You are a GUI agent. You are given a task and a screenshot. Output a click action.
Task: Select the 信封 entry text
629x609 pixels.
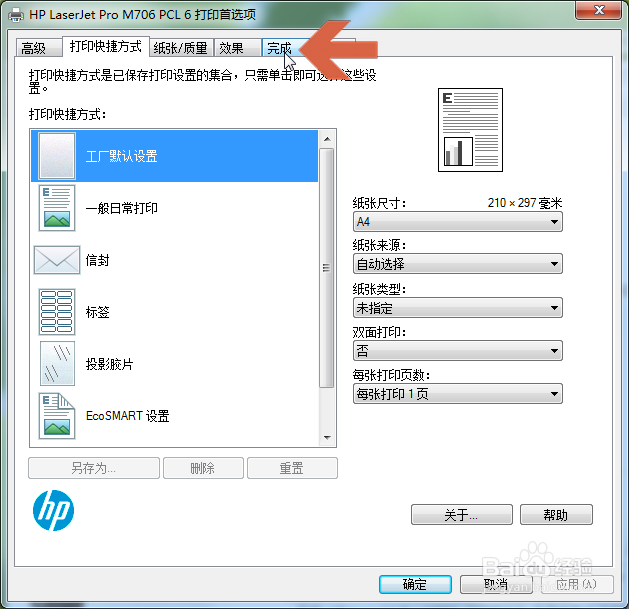97,260
